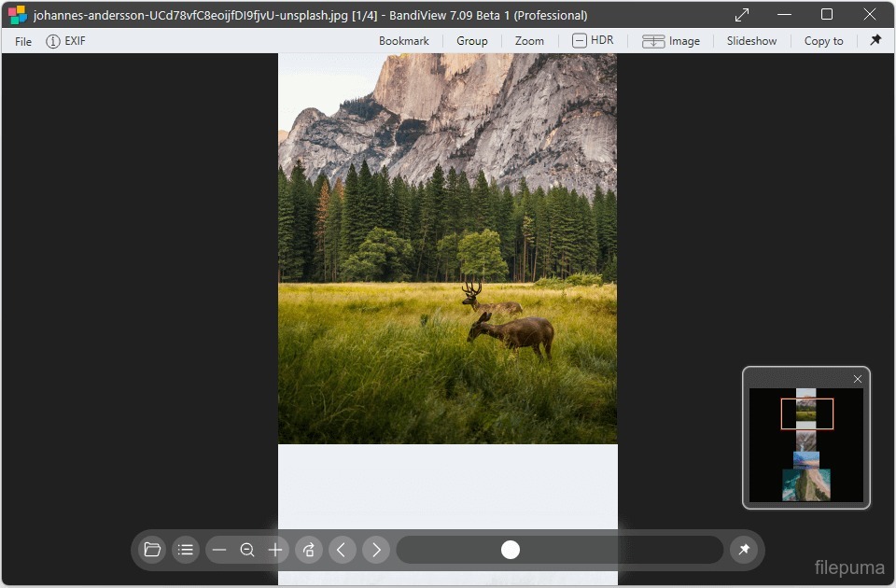Viewport: 896px width, 588px height.
Task: Expand the Zoom menu
Action: pyautogui.click(x=529, y=41)
